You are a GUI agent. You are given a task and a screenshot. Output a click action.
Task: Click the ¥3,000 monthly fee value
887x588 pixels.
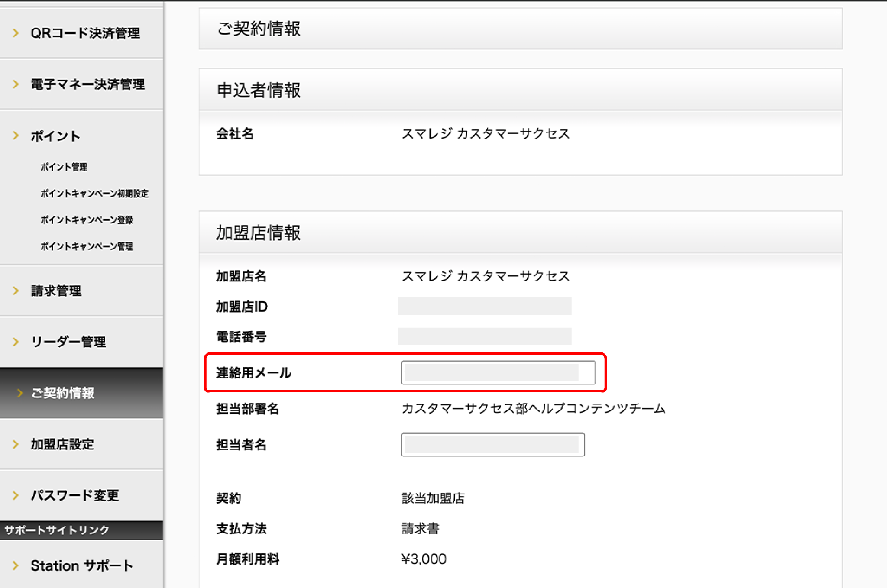(x=424, y=559)
